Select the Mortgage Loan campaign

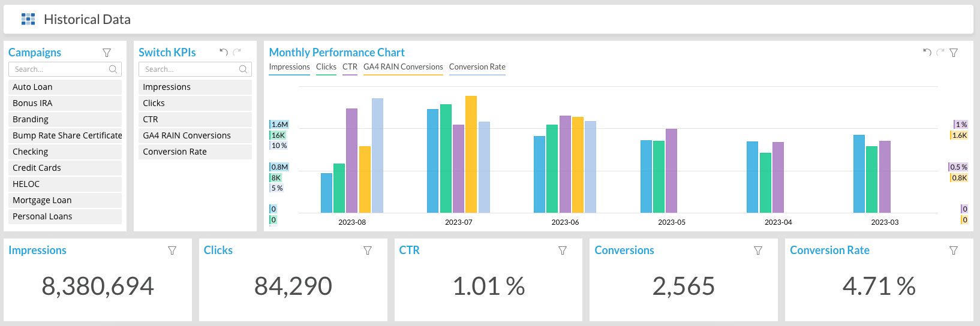[x=65, y=200]
